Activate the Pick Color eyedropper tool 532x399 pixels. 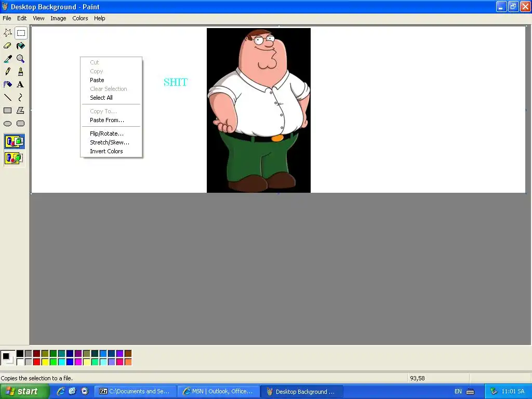click(7, 59)
